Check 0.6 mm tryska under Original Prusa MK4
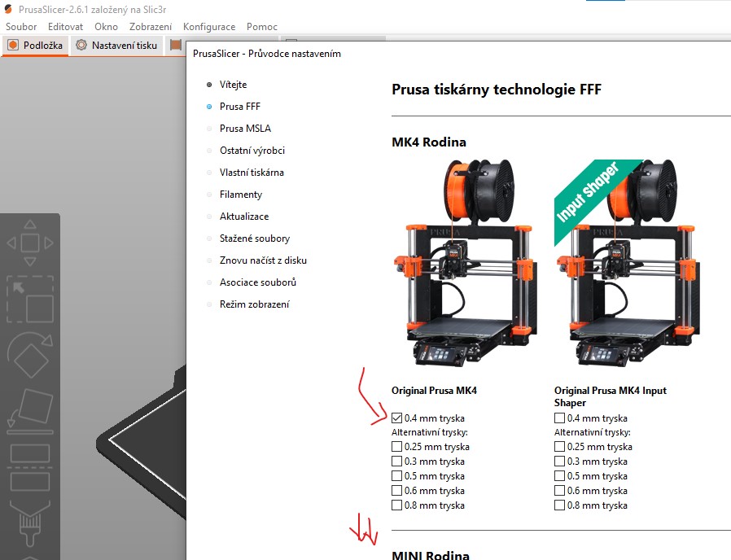 [x=397, y=491]
